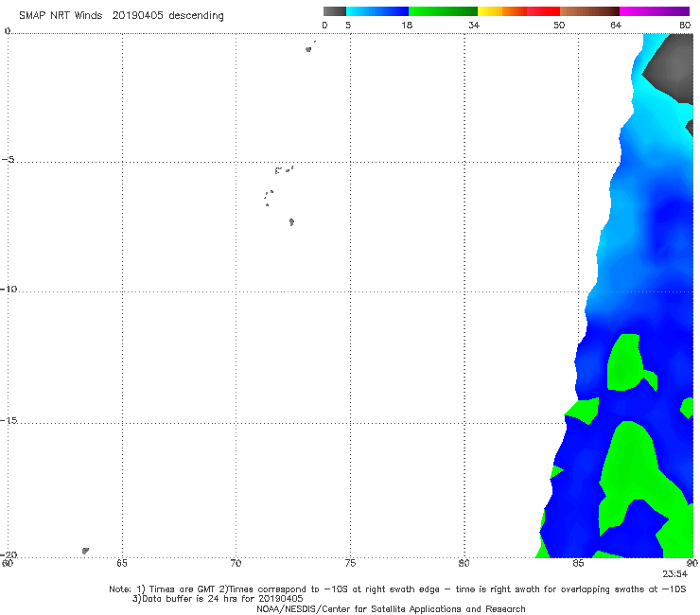Click the gray 0-5 segment of the color scale
Viewport: 700px width, 615px height.
(335, 11)
